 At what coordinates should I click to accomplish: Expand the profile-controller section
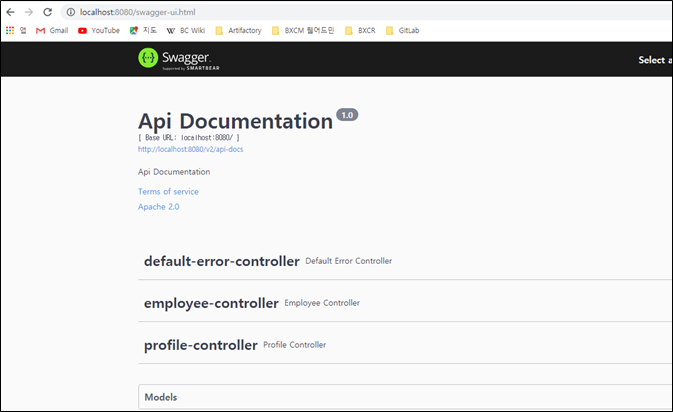[x=201, y=345]
